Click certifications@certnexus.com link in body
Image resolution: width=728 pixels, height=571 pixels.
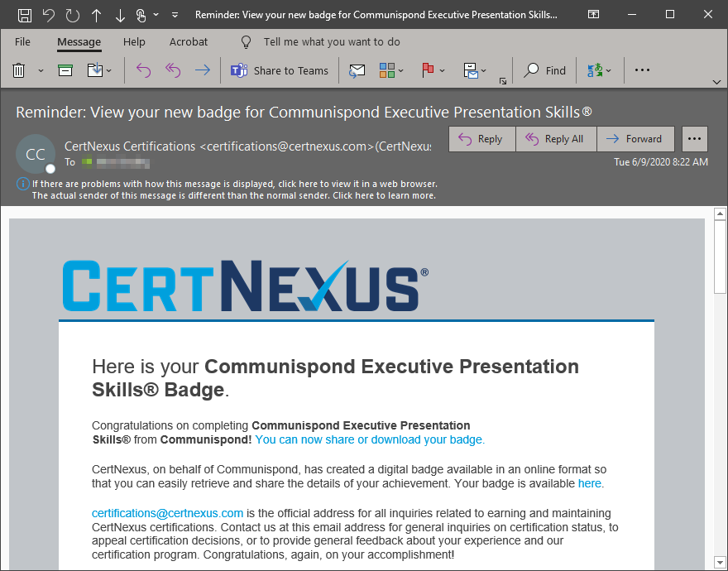168,513
